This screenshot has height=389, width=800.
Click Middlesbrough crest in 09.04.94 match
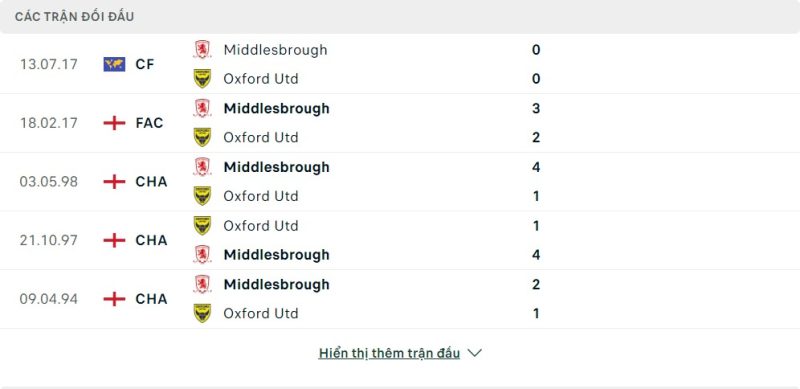(203, 284)
